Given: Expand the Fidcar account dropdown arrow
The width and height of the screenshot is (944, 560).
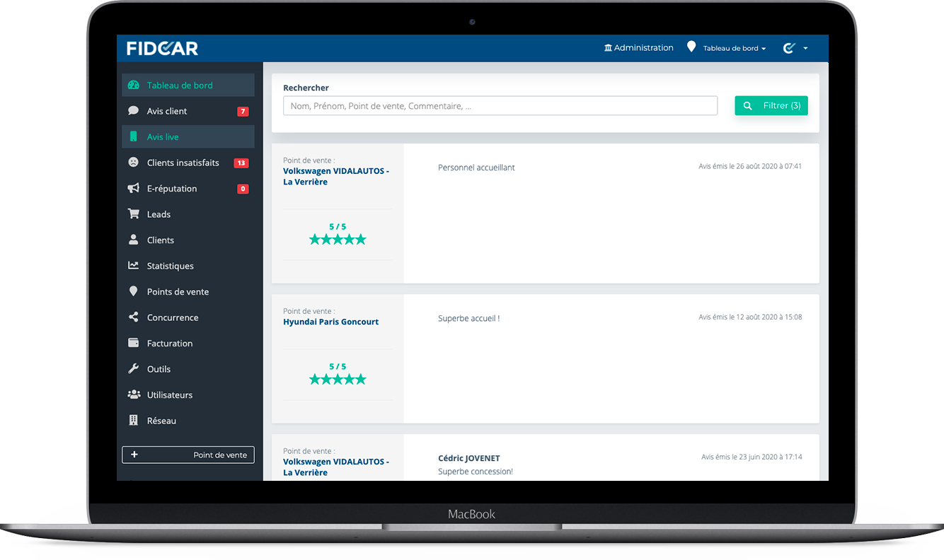Looking at the screenshot, I should click(x=805, y=49).
